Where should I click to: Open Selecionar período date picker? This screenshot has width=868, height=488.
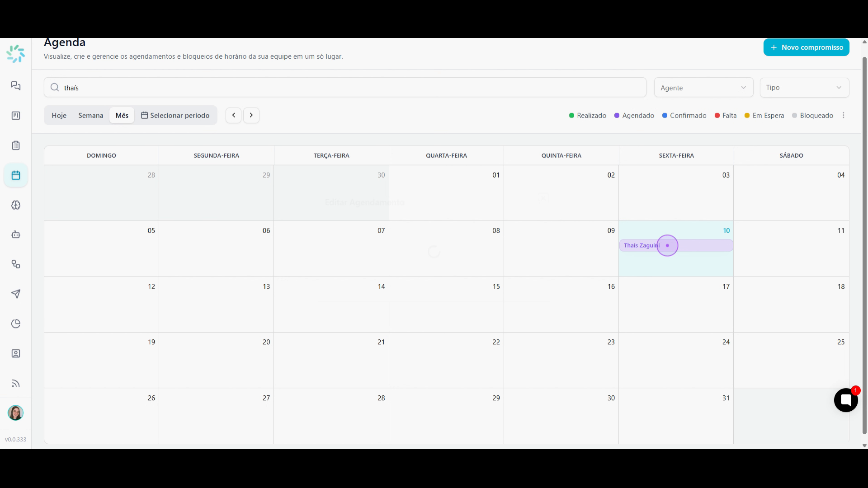(175, 116)
